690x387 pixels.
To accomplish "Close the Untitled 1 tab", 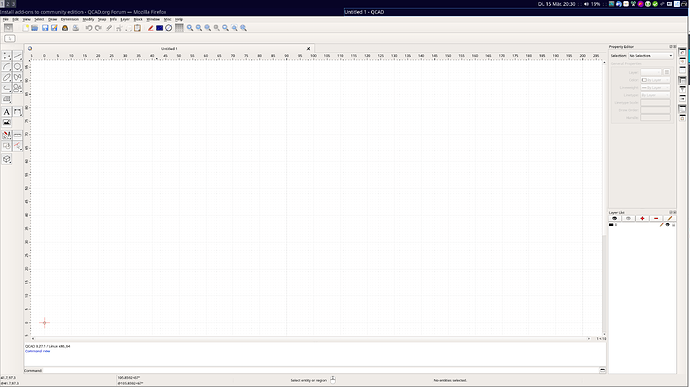I will click(x=308, y=49).
